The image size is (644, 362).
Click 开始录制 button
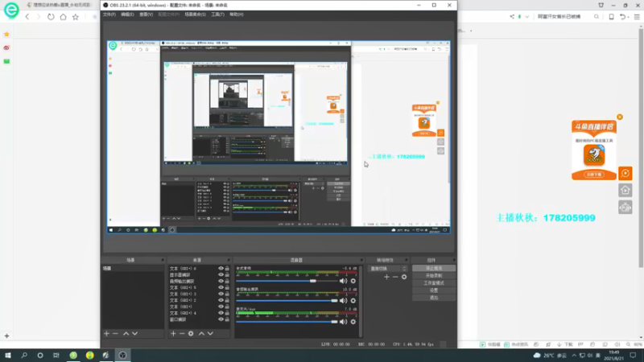point(434,275)
